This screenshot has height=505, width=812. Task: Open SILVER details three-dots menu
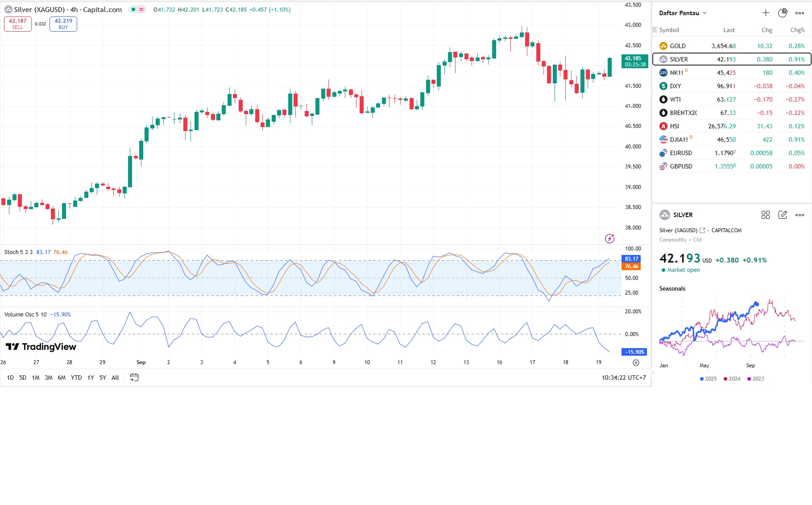tap(800, 215)
